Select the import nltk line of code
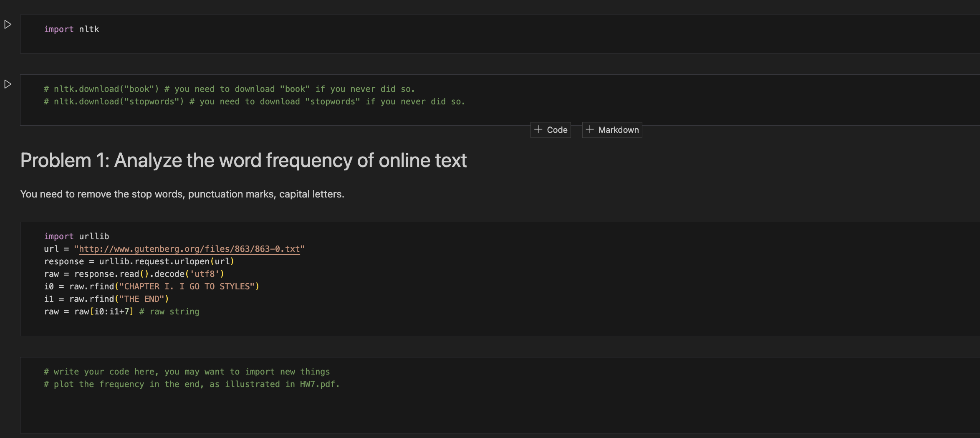The width and height of the screenshot is (980, 438). pos(71,29)
